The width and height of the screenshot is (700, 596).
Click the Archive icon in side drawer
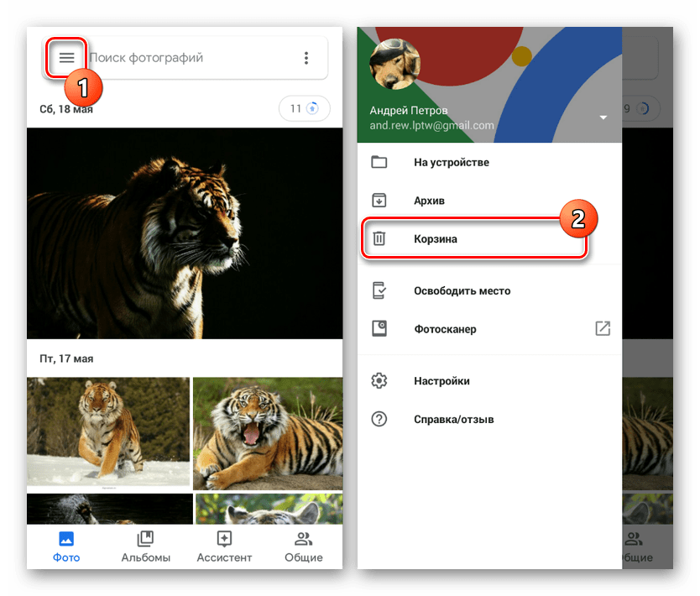pyautogui.click(x=379, y=201)
